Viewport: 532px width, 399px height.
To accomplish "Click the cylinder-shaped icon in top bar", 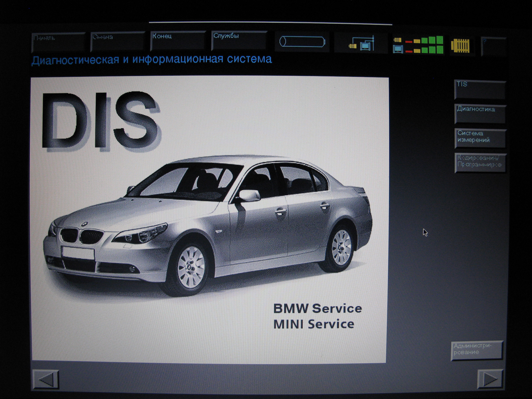I will pos(302,42).
